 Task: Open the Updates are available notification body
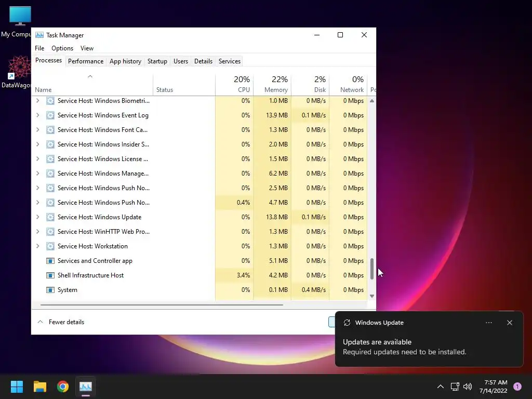[404, 347]
